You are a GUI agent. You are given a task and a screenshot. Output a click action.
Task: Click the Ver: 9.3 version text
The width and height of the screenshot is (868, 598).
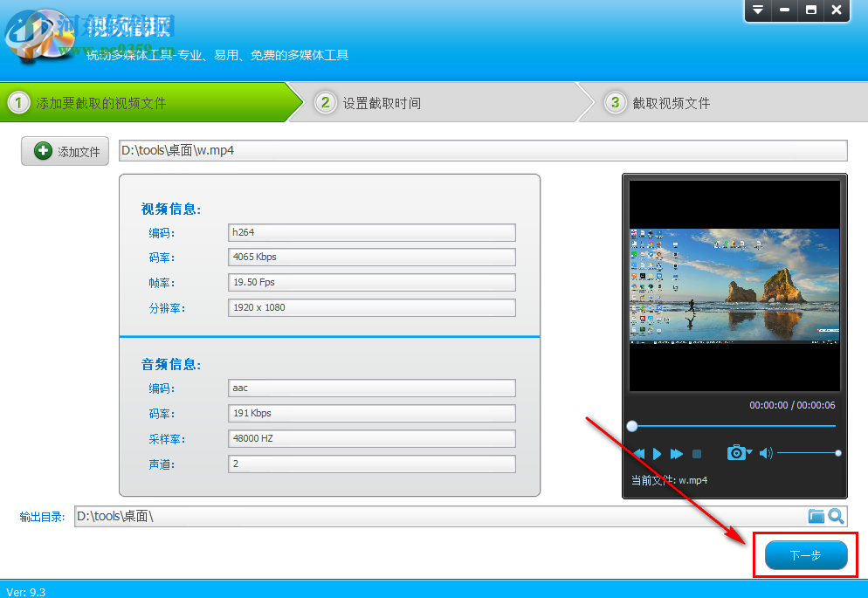[26, 592]
